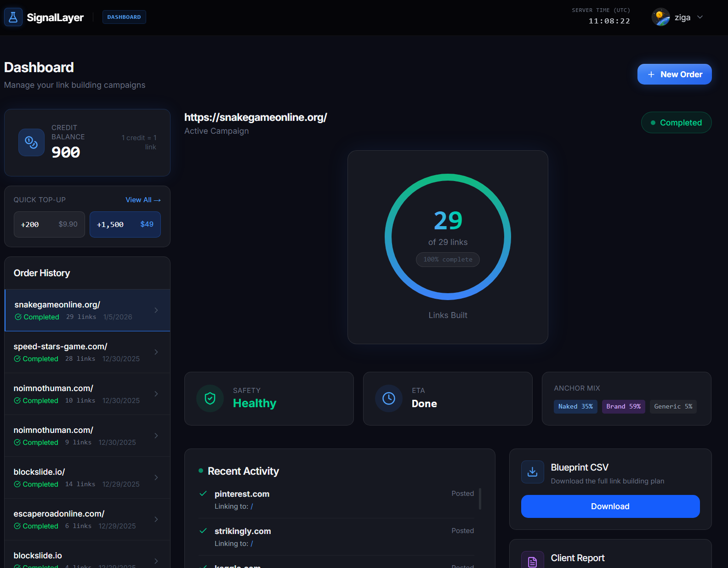
Task: Click the credit balance coins icon
Action: (x=31, y=142)
